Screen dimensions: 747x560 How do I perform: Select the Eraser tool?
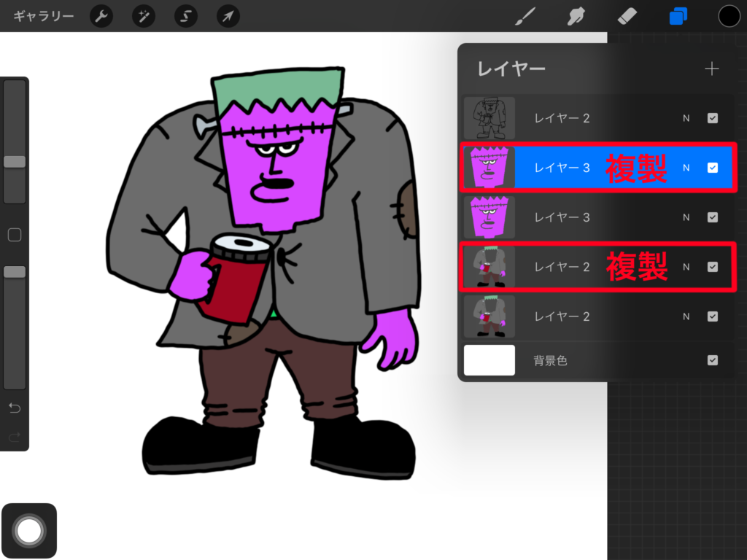point(627,16)
